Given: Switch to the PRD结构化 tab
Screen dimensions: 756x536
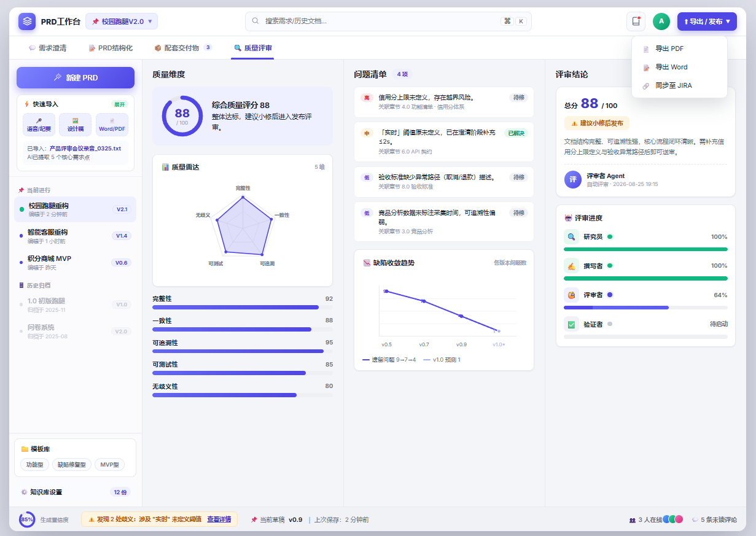Looking at the screenshot, I should [x=111, y=48].
